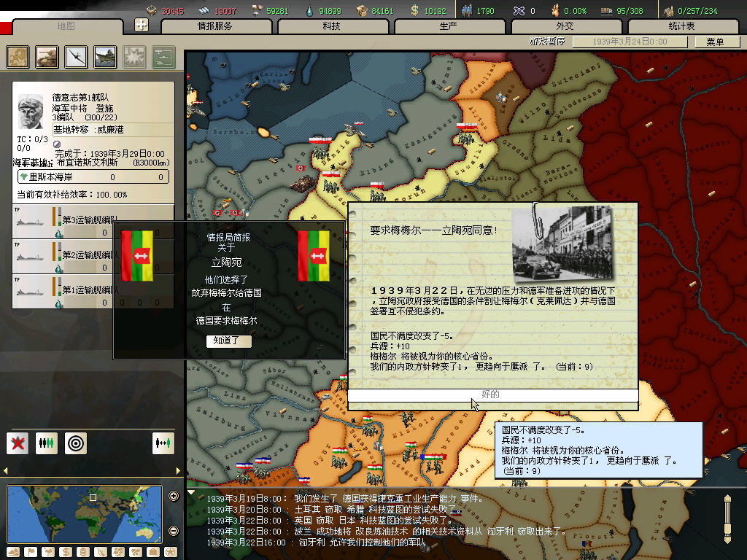This screenshot has width=747, height=560.
Task: Click log entry about 匈牙利 允许我们控制他们的军队
Action: (x=316, y=542)
